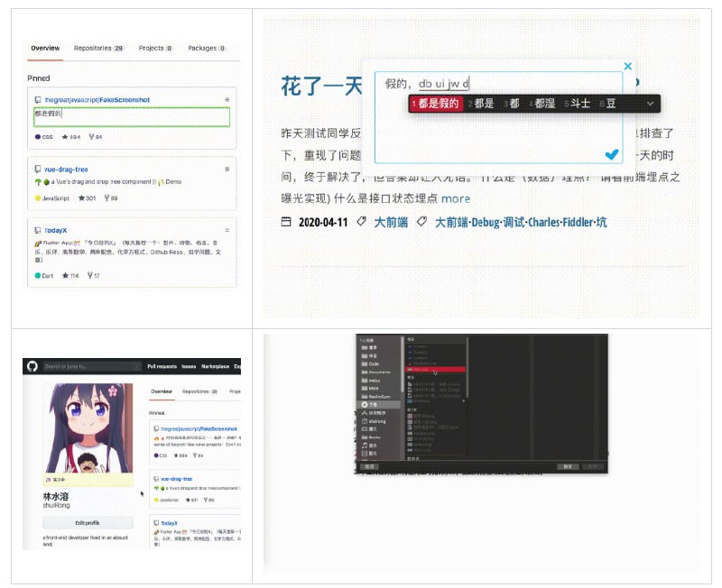This screenshot has width=722, height=588.
Task: Expand more pinyin candidates via the down chevron
Action: (650, 105)
